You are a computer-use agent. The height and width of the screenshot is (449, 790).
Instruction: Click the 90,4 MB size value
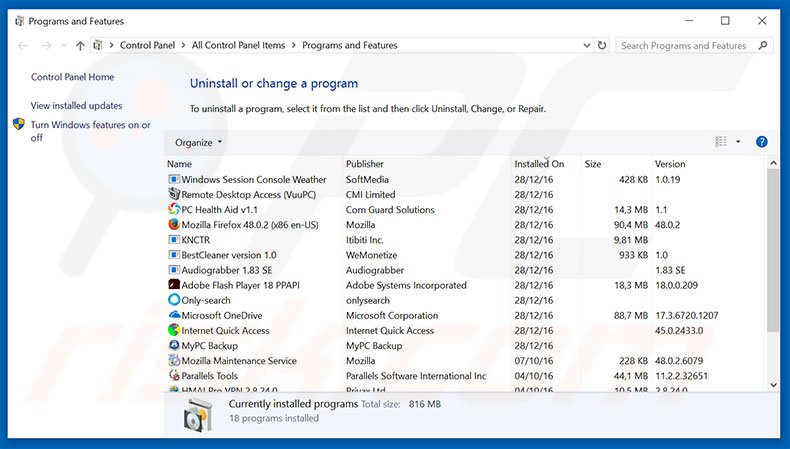click(631, 225)
